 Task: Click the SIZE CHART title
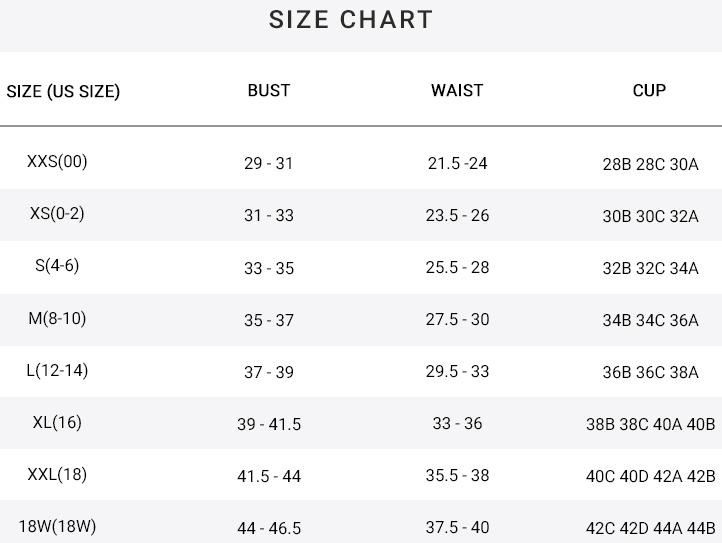coord(351,20)
